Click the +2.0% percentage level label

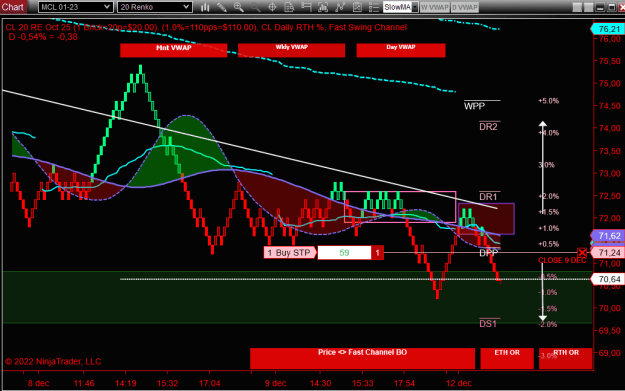(548, 196)
